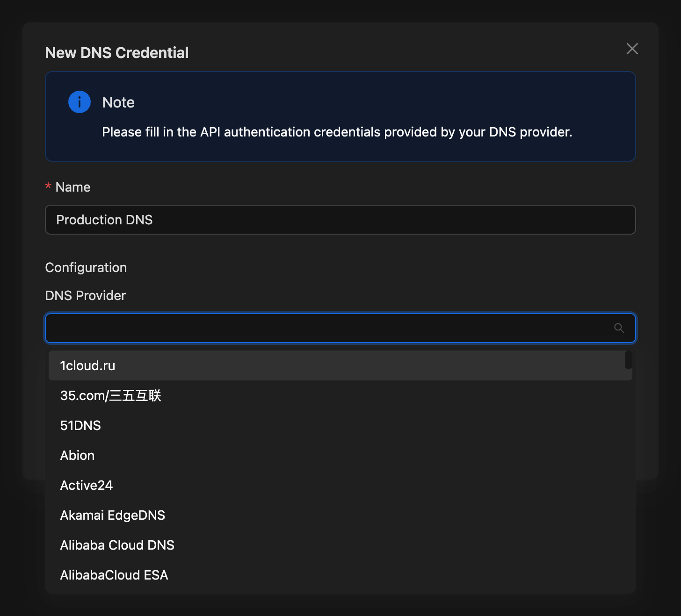The image size is (681, 616).
Task: Pick 51DNS in the dropdown list
Action: [340, 425]
